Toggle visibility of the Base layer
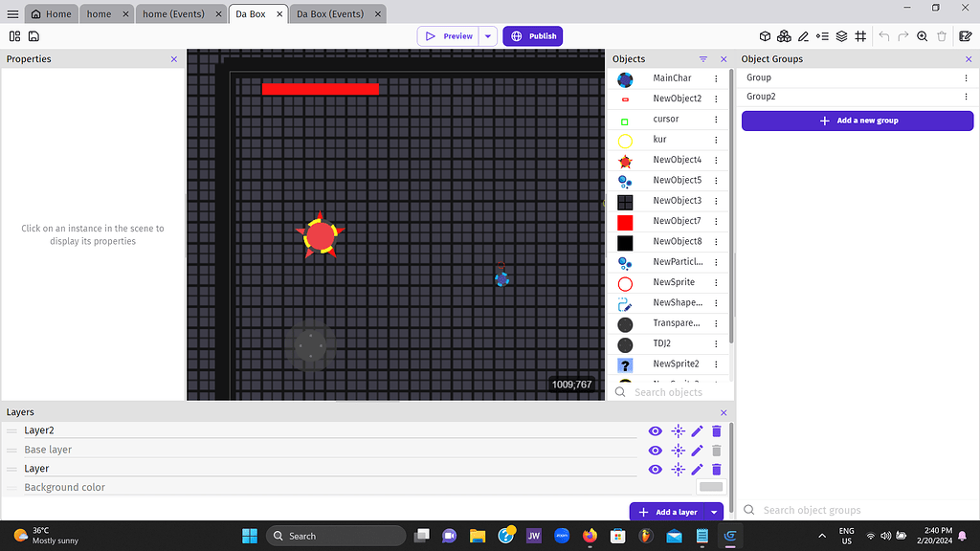The image size is (980, 551). [x=655, y=450]
